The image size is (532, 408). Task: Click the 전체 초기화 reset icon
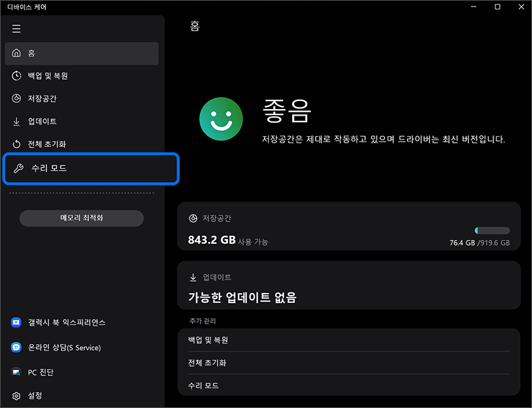click(x=15, y=144)
